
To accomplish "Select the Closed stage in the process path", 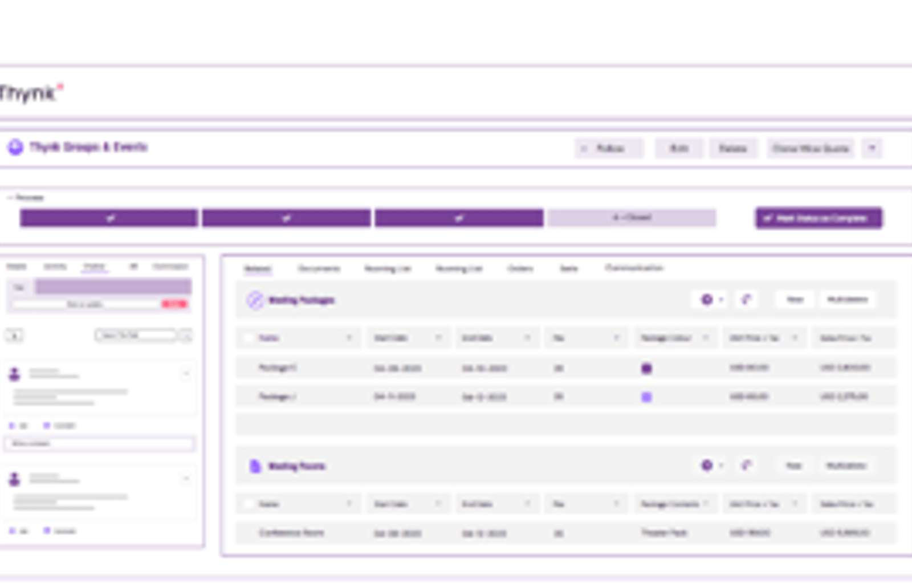I will [x=632, y=218].
